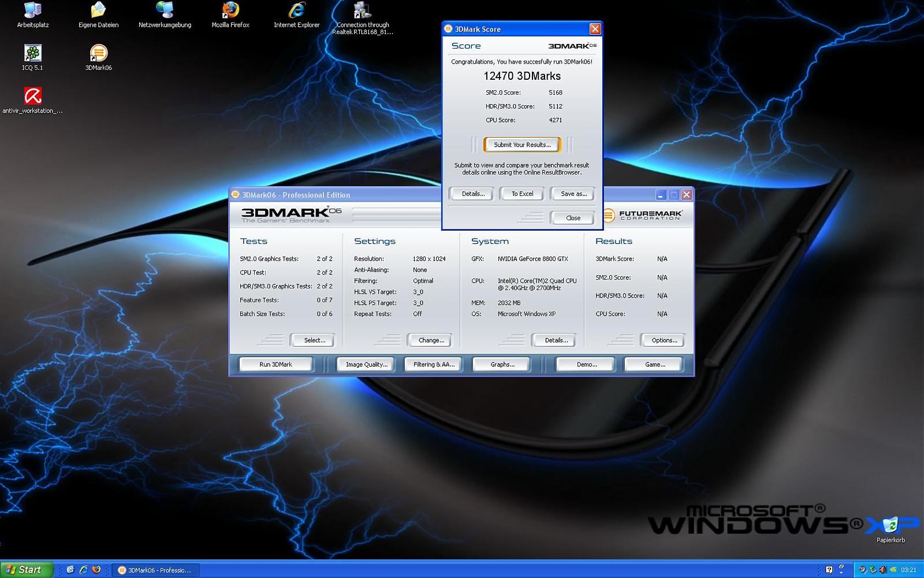924x578 pixels.
Task: Minimize the 3DMark06 main window
Action: coord(661,195)
